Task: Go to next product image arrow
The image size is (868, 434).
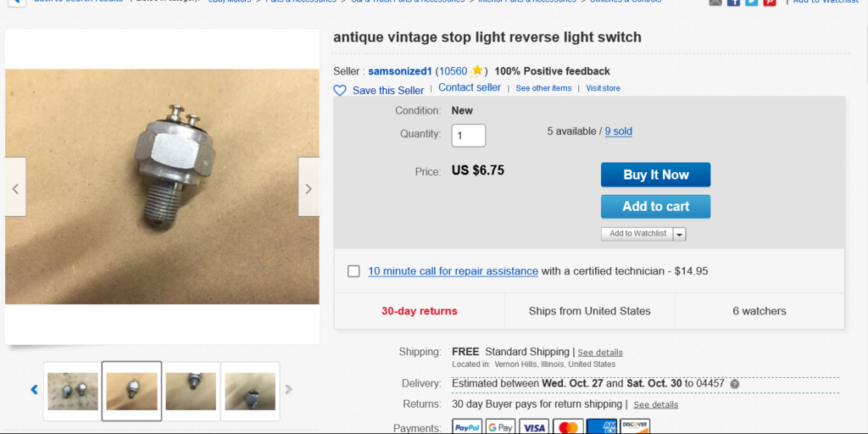Action: (309, 187)
